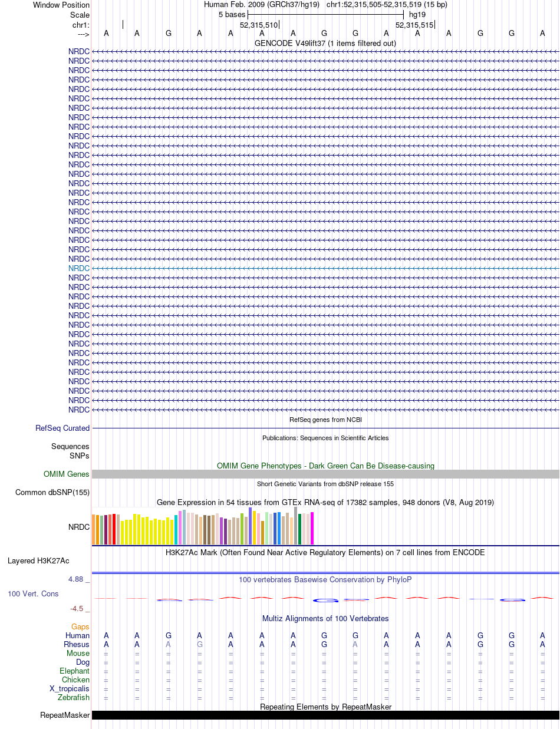Click '100 vertebrates Basewise Conservation by PhyloP' title
This screenshot has height=729, width=560.
click(x=325, y=579)
